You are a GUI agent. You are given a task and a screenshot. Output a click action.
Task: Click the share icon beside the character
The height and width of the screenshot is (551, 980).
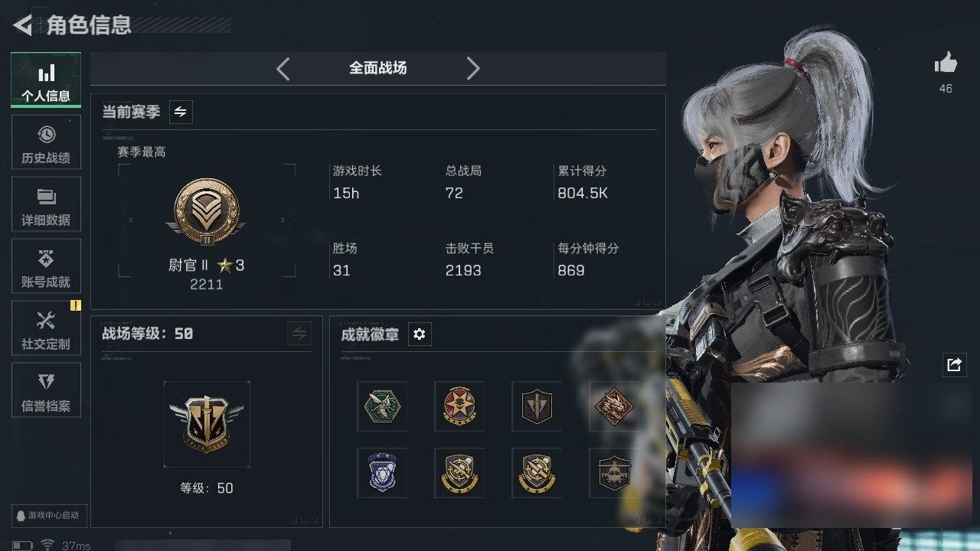(954, 364)
